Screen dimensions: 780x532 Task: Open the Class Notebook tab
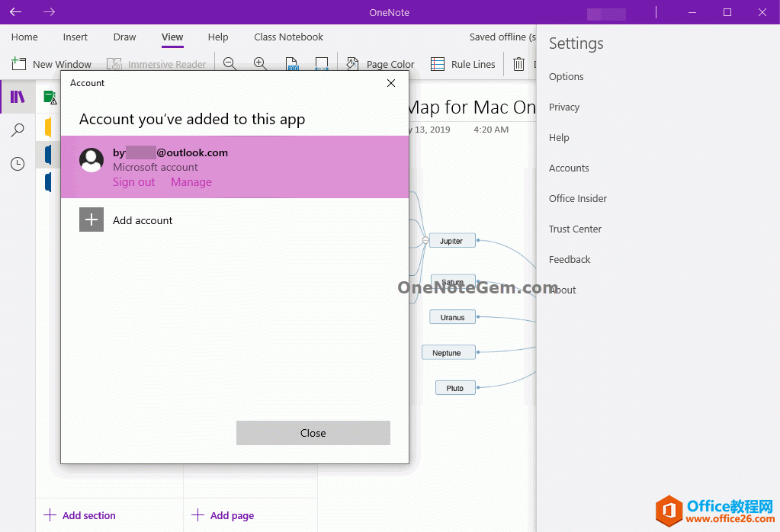pyautogui.click(x=288, y=37)
